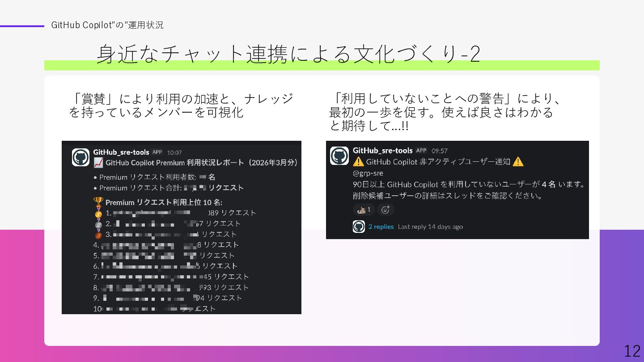Click the small GitHub avatar beside 2 replies

[359, 227]
